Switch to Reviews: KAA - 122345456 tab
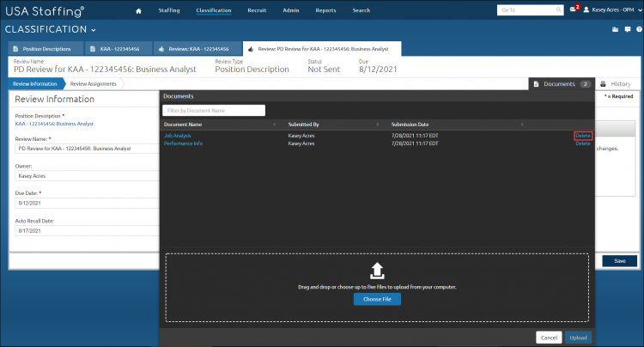 point(198,49)
